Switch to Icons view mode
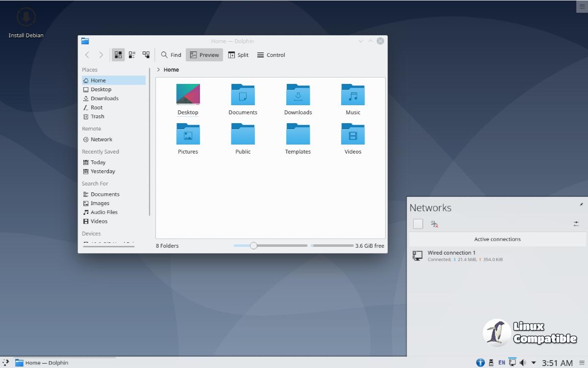The height and width of the screenshot is (368, 588). click(x=118, y=55)
